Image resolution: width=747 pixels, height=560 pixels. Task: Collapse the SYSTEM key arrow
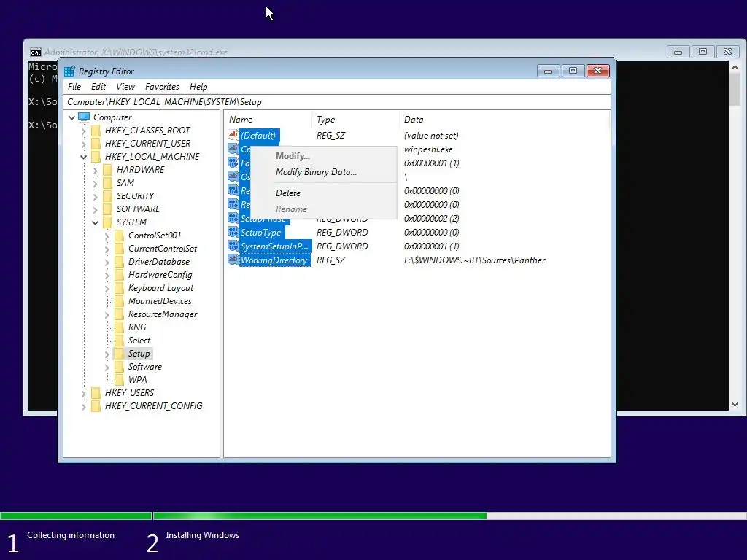(96, 222)
